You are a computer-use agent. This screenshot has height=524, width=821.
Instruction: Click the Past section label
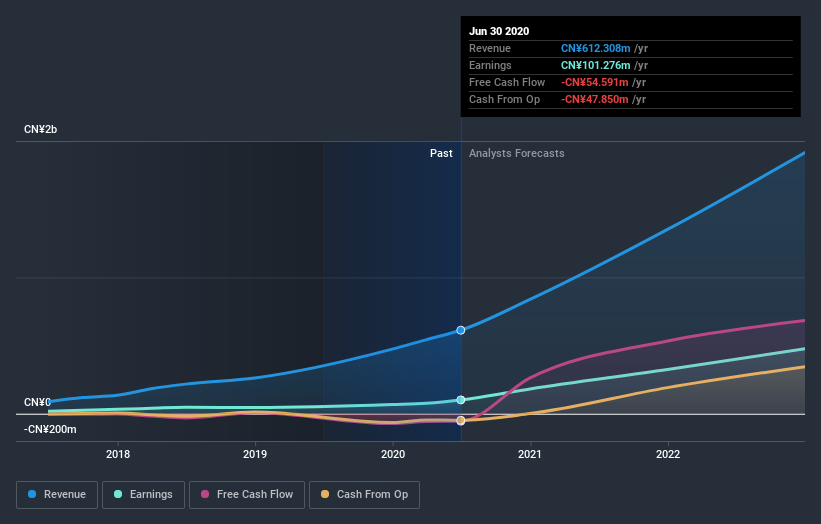(441, 153)
